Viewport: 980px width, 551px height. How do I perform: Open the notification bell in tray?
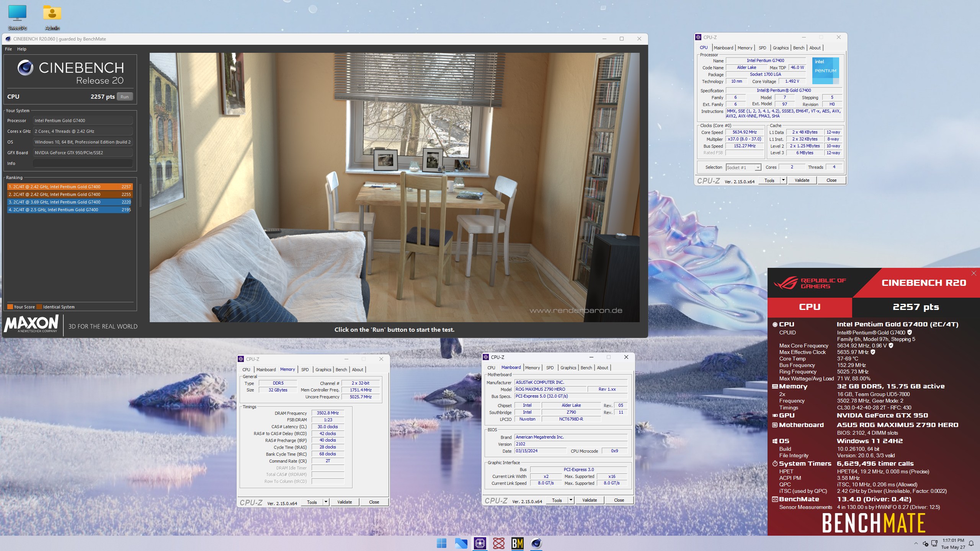pyautogui.click(x=971, y=543)
